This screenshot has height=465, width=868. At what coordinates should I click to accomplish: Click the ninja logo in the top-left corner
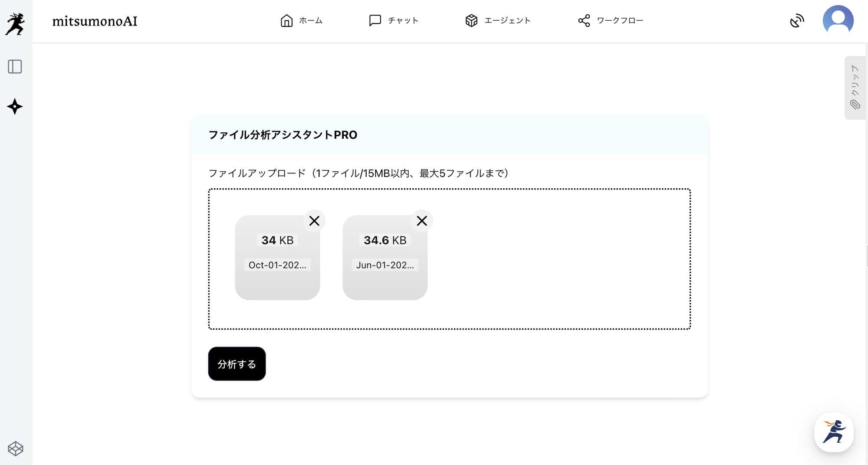[15, 23]
